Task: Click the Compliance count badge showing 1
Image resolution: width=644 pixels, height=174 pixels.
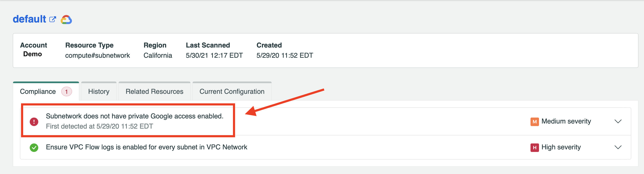Action: (x=67, y=92)
